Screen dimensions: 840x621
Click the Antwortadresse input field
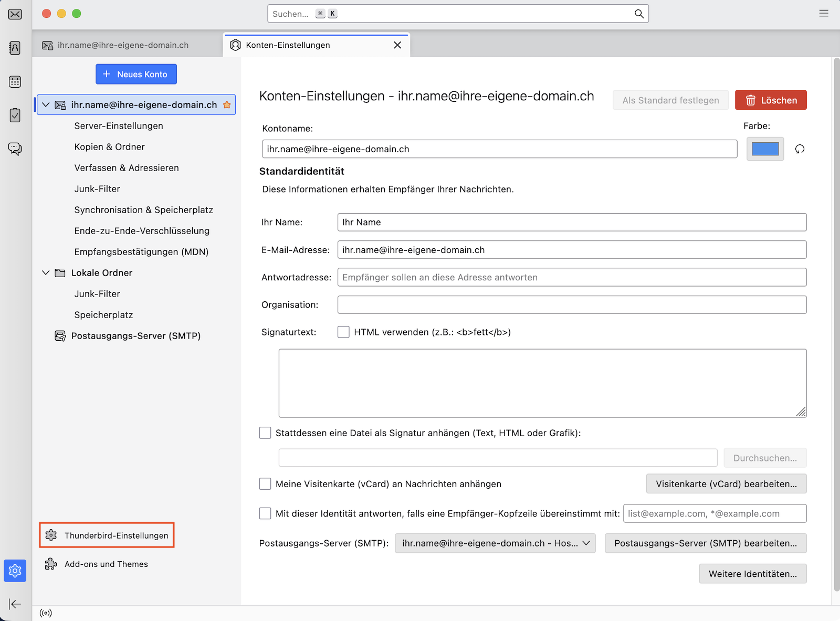click(572, 277)
